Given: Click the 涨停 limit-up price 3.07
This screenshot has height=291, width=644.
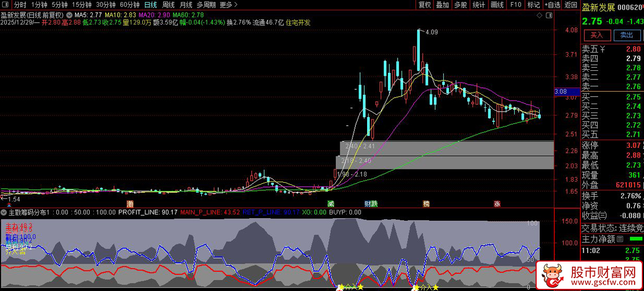Looking at the screenshot, I should [x=633, y=146].
